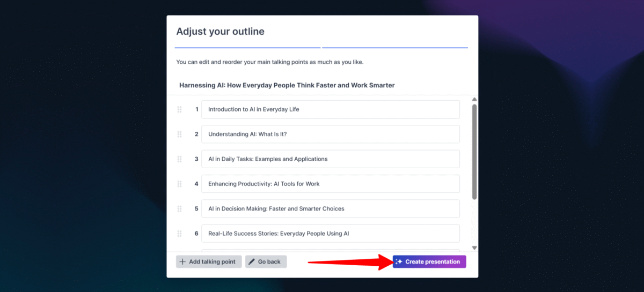Screen dimensions: 644x292
Task: Click drag handle for talking point 5
Action: [x=180, y=208]
